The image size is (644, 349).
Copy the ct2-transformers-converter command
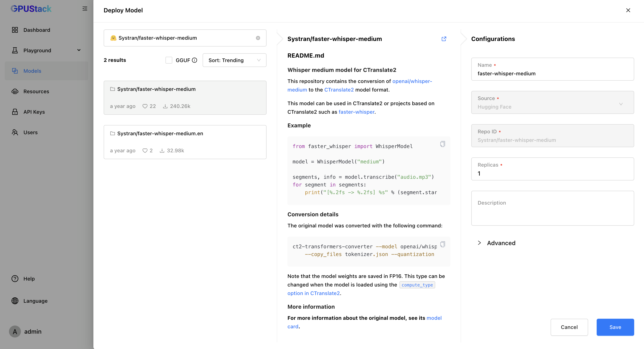pyautogui.click(x=442, y=244)
